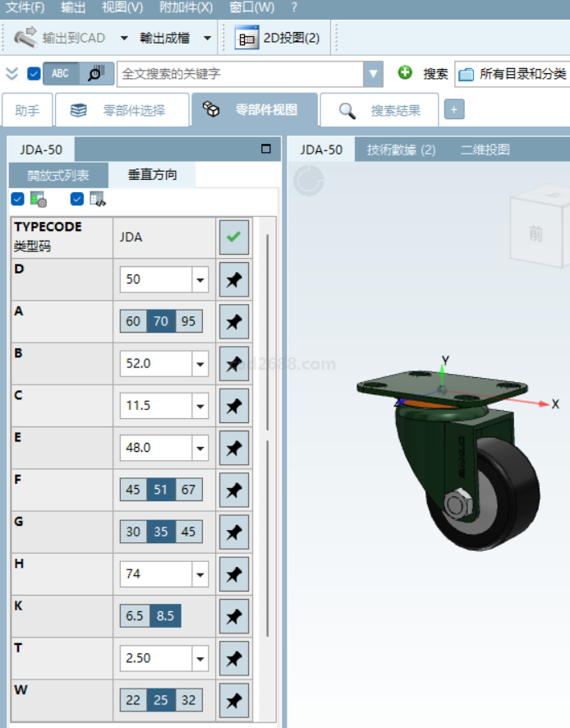
Task: Maximize the JDA-50 panel using square icon
Action: coord(265,150)
